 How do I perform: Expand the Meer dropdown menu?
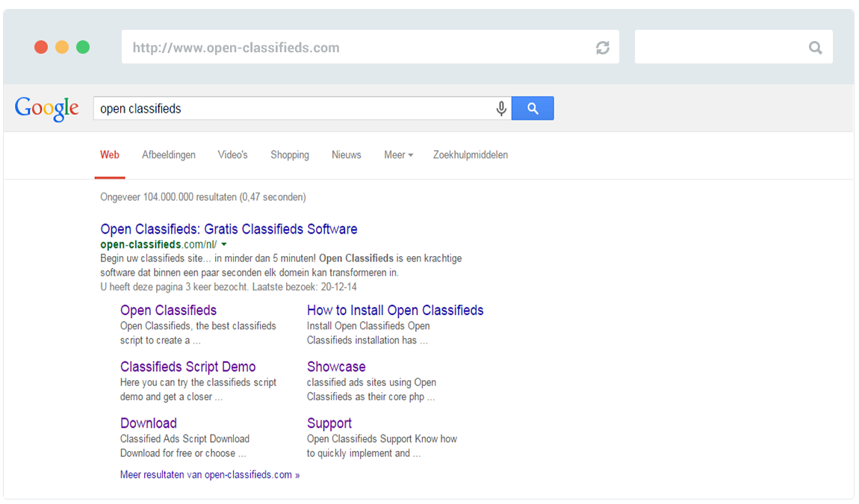pyautogui.click(x=398, y=155)
